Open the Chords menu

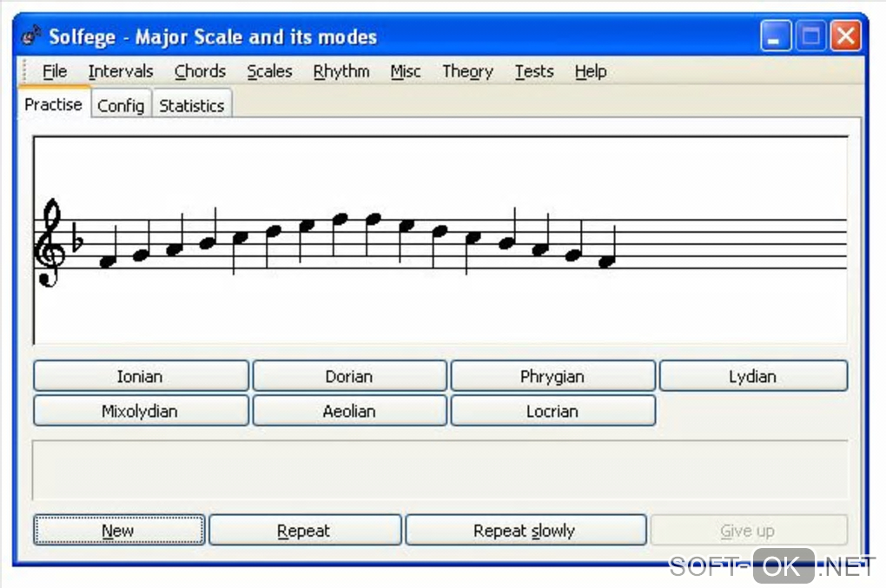tap(200, 72)
